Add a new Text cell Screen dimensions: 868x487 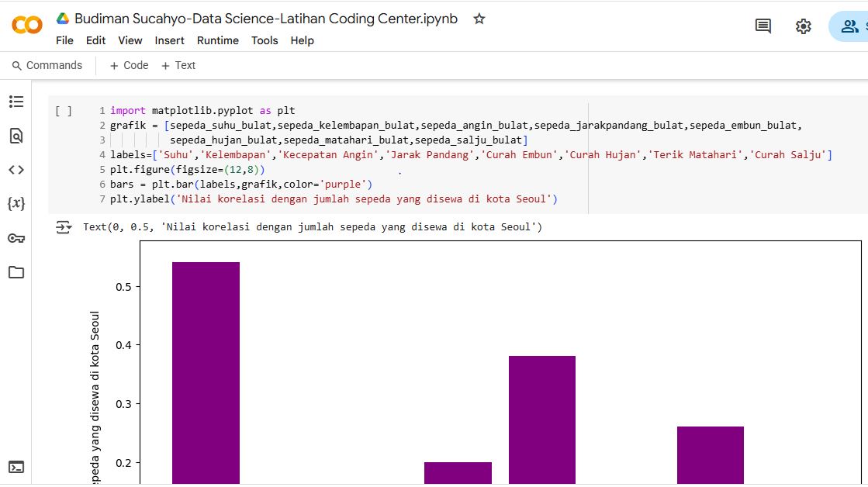coord(178,65)
